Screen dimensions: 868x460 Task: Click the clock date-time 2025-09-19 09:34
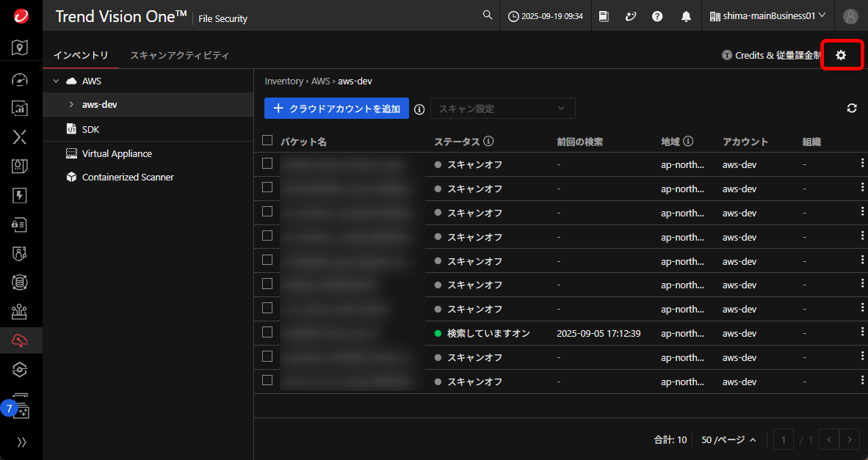tap(546, 16)
